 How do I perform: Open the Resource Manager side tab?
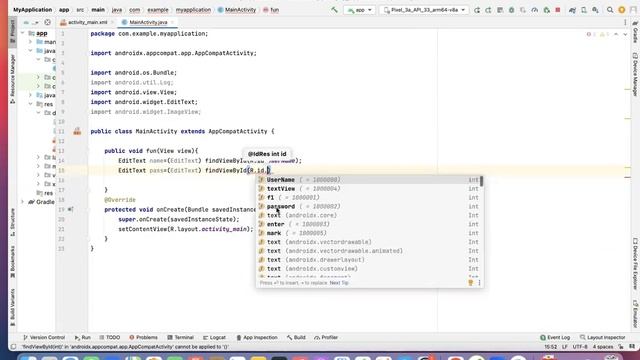(x=12, y=78)
